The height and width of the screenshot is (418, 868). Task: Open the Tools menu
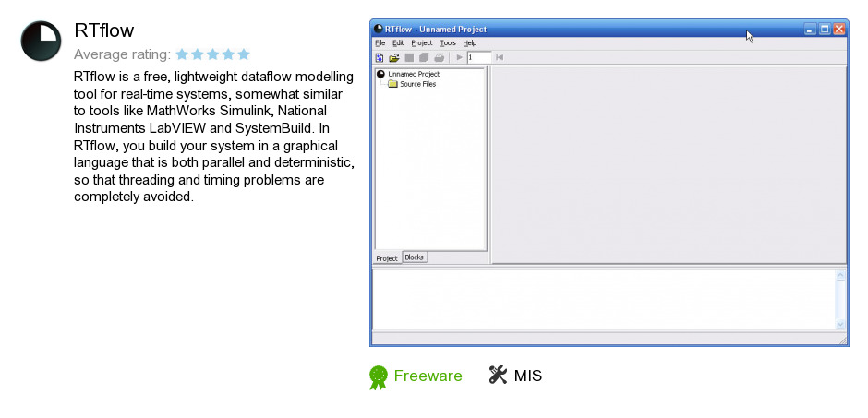[x=448, y=43]
